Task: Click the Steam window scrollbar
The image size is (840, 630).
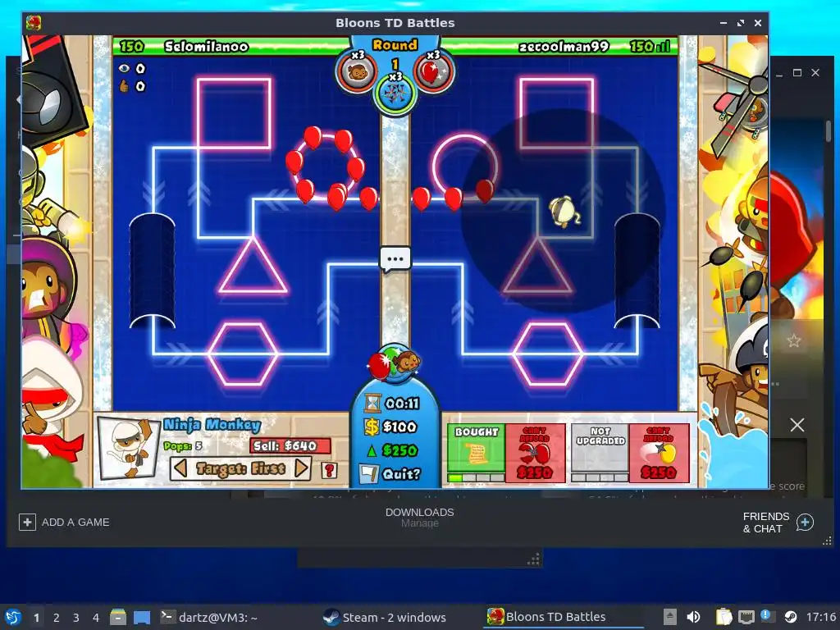Action: pos(829,132)
